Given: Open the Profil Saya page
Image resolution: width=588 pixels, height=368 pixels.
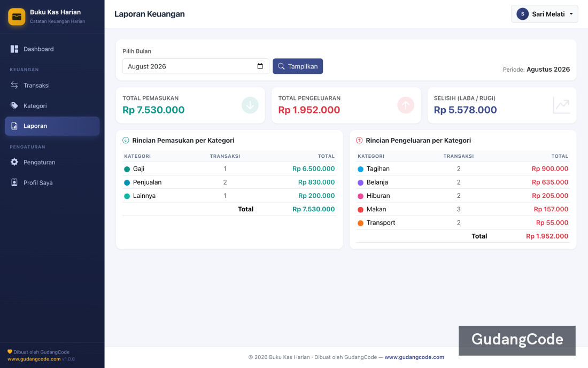Looking at the screenshot, I should (52, 183).
